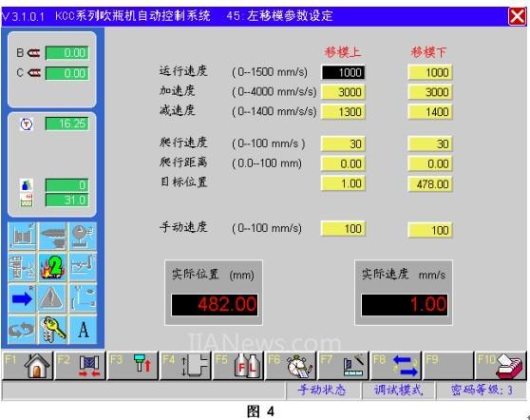This screenshot has width=530, height=420.
Task: Click the F3 blow pin up icon
Action: (x=133, y=366)
